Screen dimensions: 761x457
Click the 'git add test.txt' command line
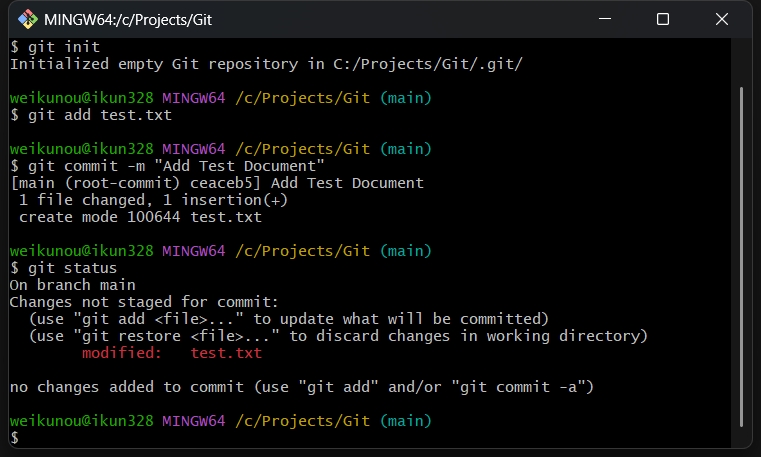91,115
